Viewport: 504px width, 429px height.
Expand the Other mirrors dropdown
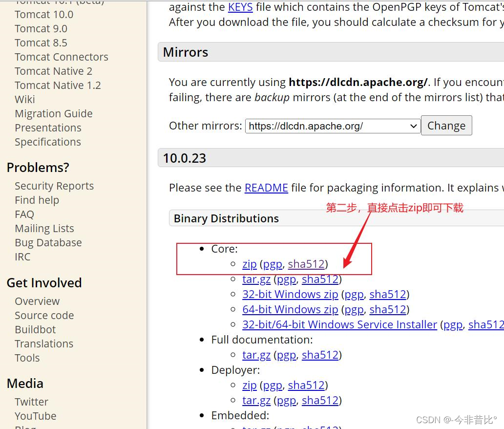[333, 126]
